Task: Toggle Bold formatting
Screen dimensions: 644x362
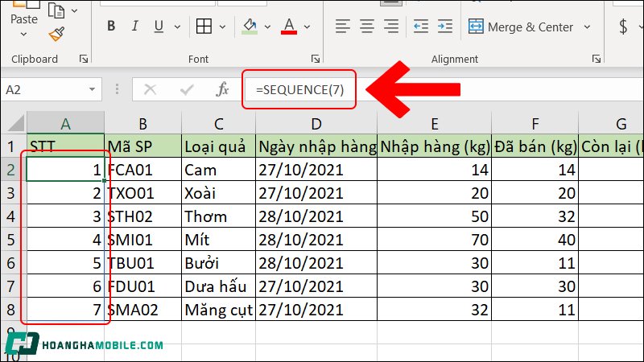Action: 111,27
